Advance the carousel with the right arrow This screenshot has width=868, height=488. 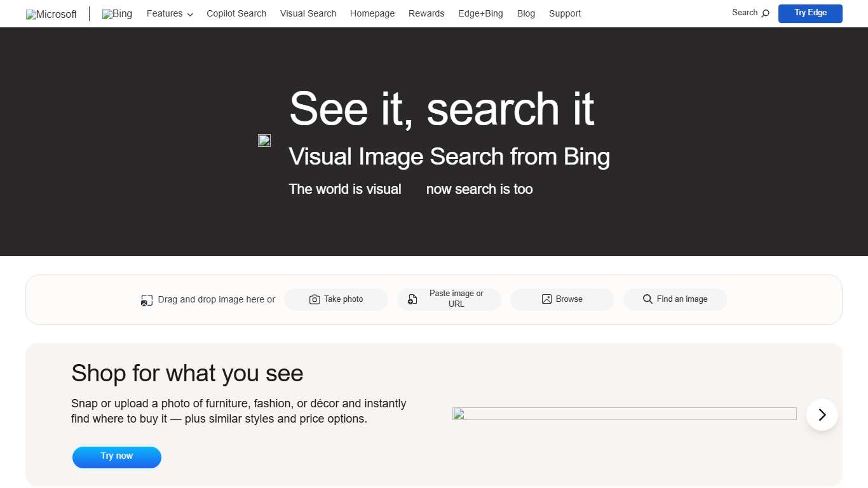(x=822, y=414)
